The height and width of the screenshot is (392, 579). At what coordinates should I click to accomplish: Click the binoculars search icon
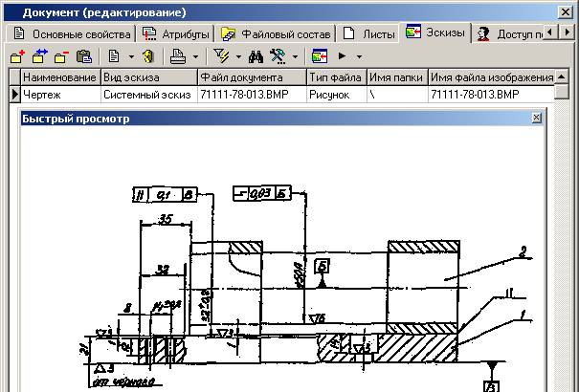[x=256, y=56]
